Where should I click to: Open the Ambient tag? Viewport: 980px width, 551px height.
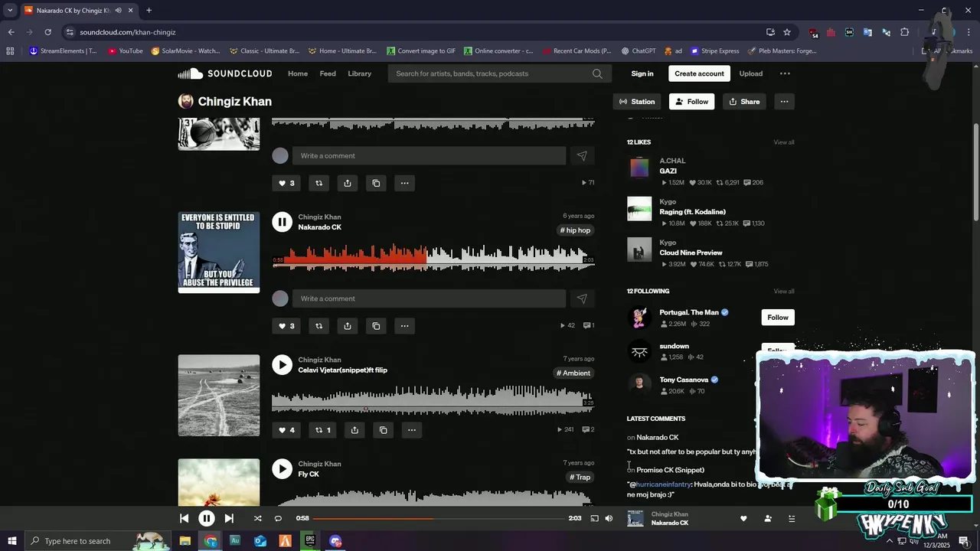pyautogui.click(x=573, y=373)
